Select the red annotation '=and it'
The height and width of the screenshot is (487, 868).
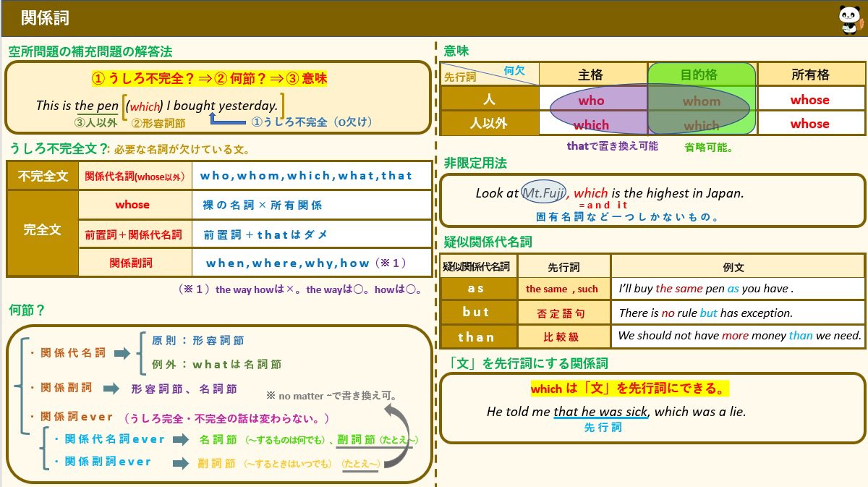[x=603, y=206]
